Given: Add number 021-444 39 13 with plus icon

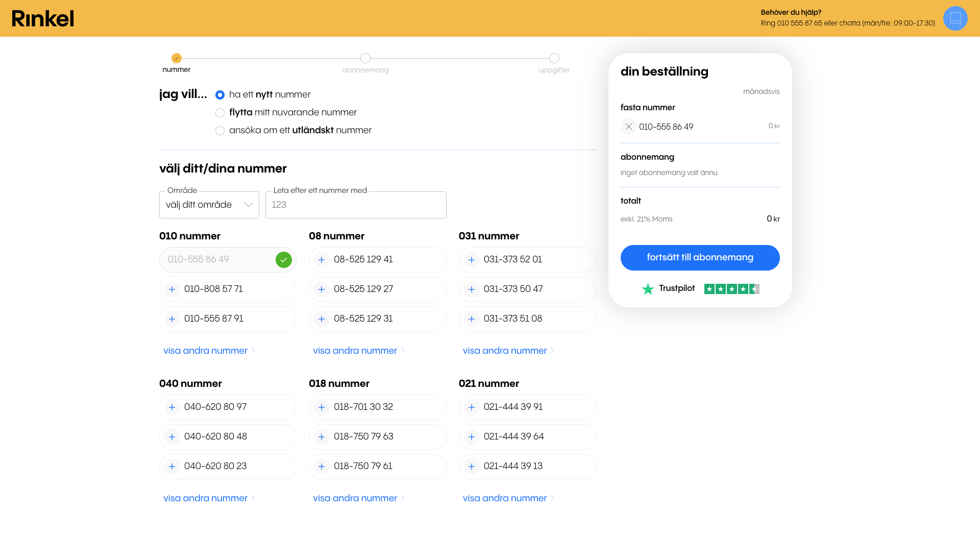Looking at the screenshot, I should [472, 467].
